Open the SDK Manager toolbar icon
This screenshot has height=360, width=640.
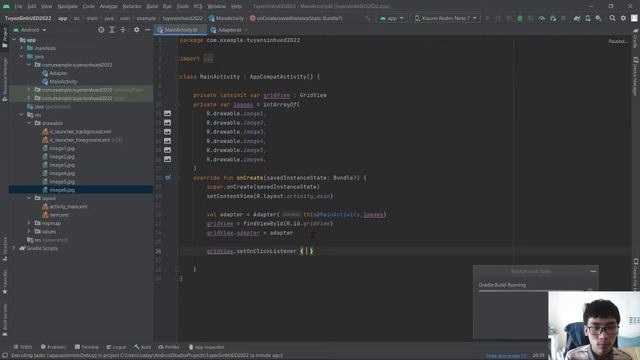click(598, 18)
